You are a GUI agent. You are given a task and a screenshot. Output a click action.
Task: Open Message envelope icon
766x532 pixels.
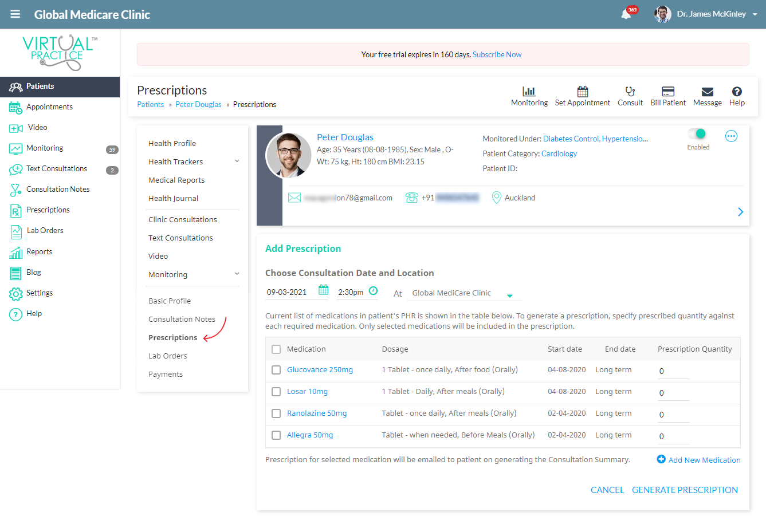point(708,92)
